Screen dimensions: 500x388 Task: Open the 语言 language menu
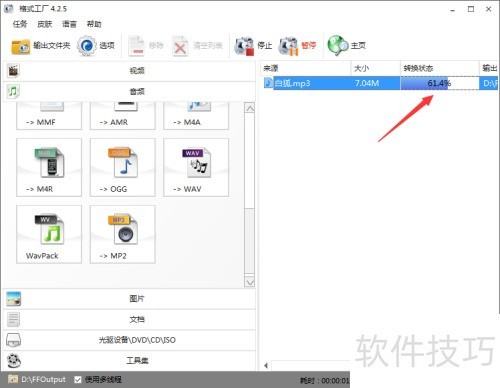69,24
